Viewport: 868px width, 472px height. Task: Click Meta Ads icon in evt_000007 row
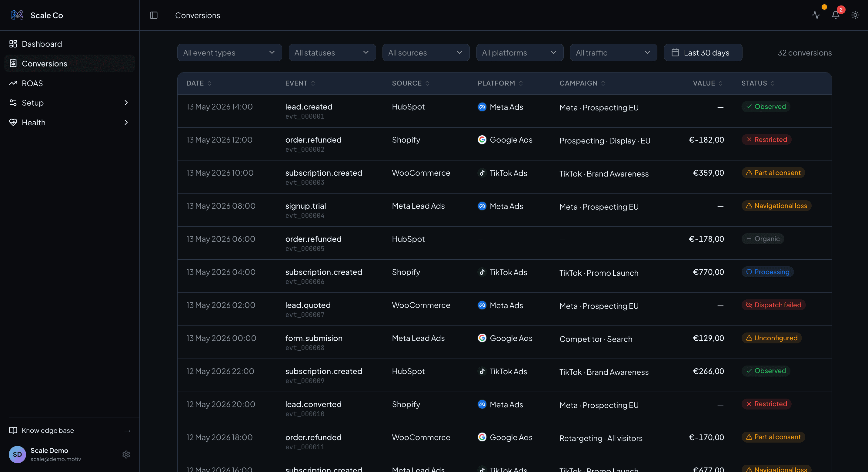pos(482,305)
